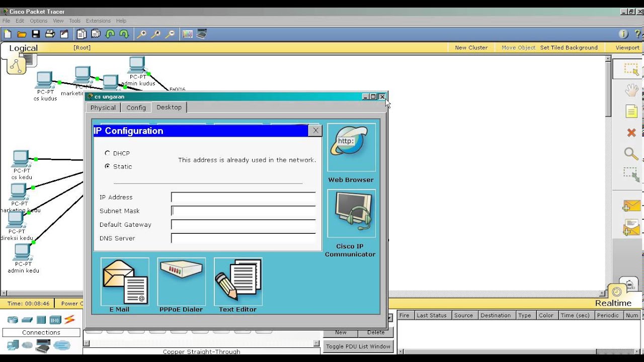
Task: Zoom out with the minus magnifier icon
Action: point(170,34)
